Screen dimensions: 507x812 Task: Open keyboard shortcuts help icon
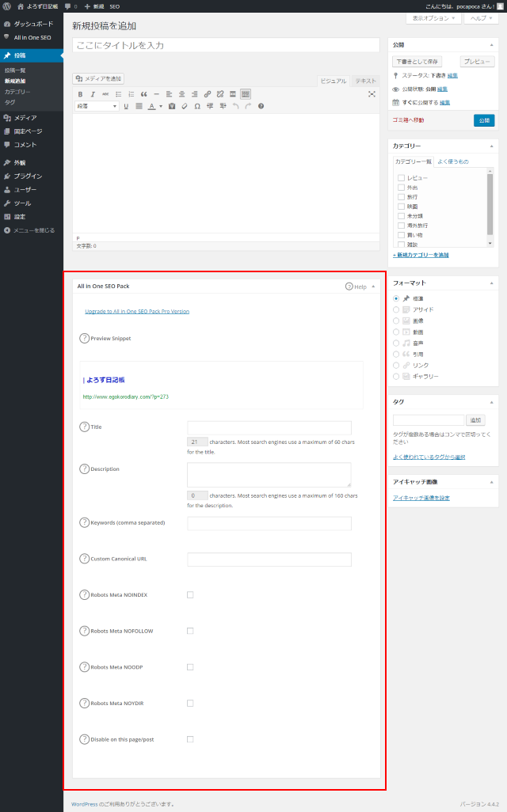261,106
